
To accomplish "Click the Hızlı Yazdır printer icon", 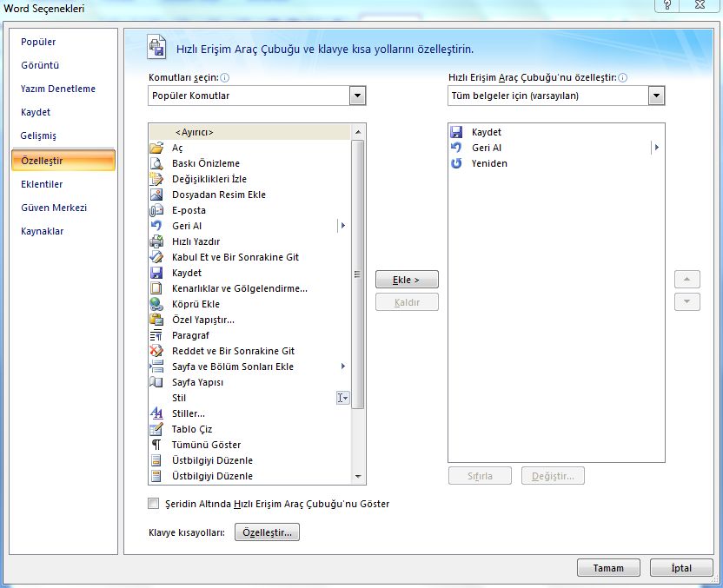I will 156,241.
